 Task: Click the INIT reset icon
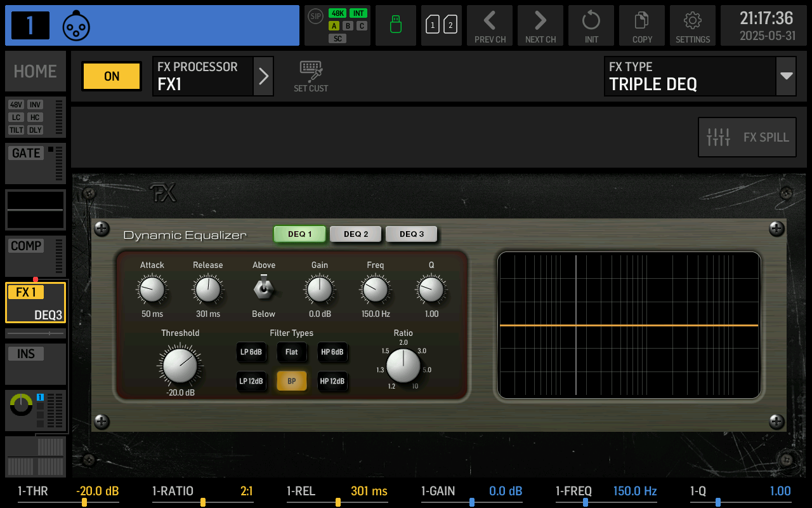tap(591, 25)
